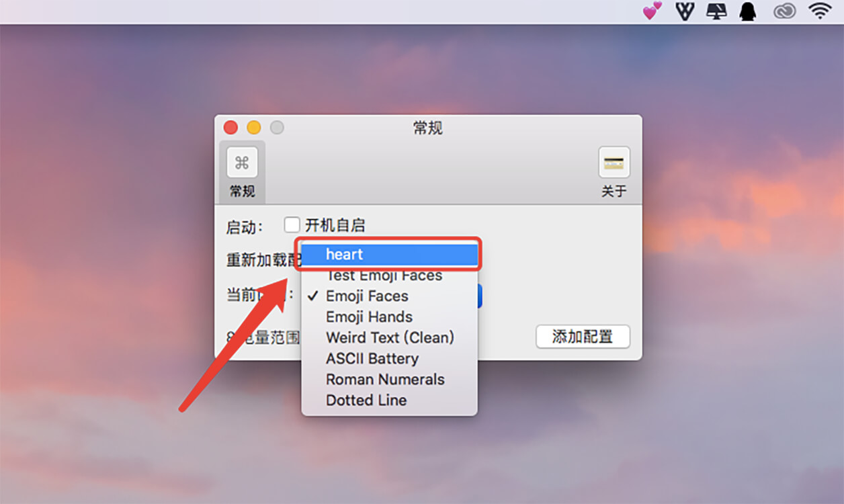Click the display monitor menu bar icon
The width and height of the screenshot is (844, 504).
(716, 11)
